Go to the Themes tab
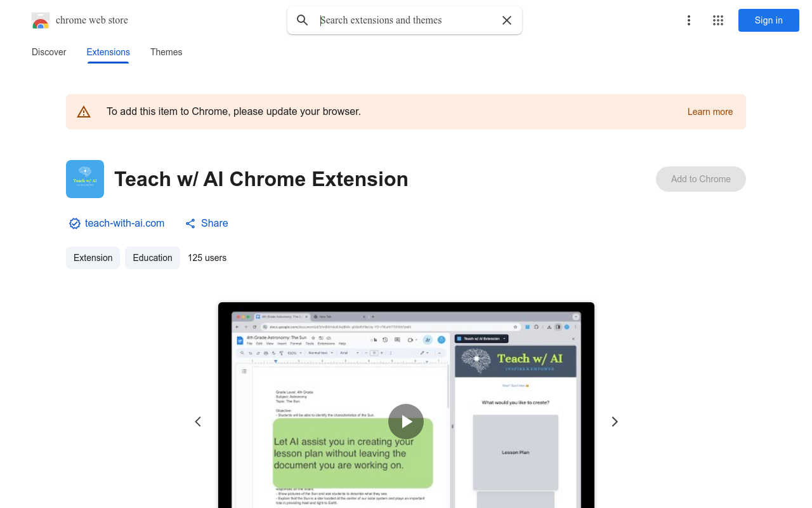The image size is (812, 508). [166, 52]
